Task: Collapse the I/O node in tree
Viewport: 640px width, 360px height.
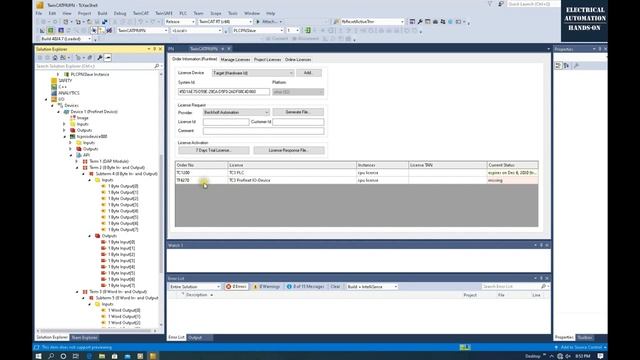Action: coord(46,100)
